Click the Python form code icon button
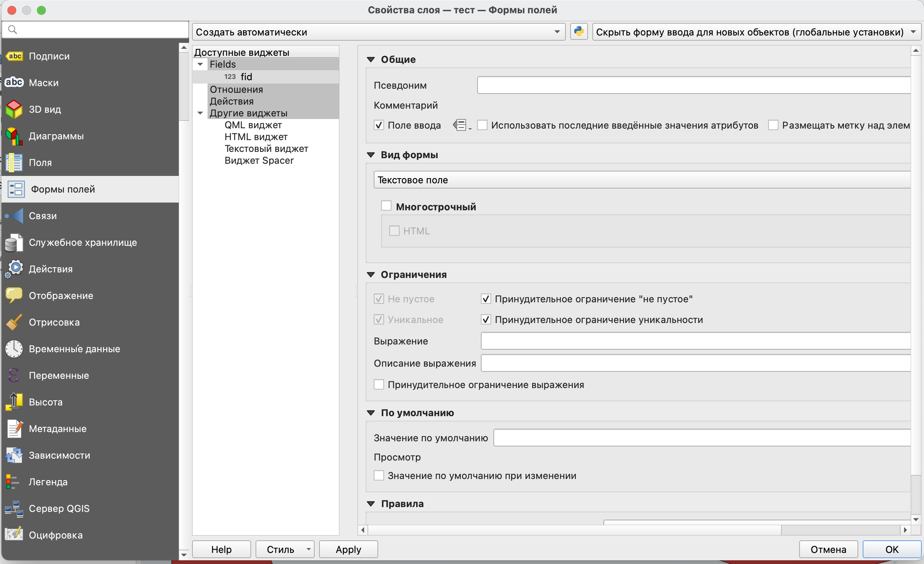Image resolution: width=924 pixels, height=564 pixels. tap(579, 31)
